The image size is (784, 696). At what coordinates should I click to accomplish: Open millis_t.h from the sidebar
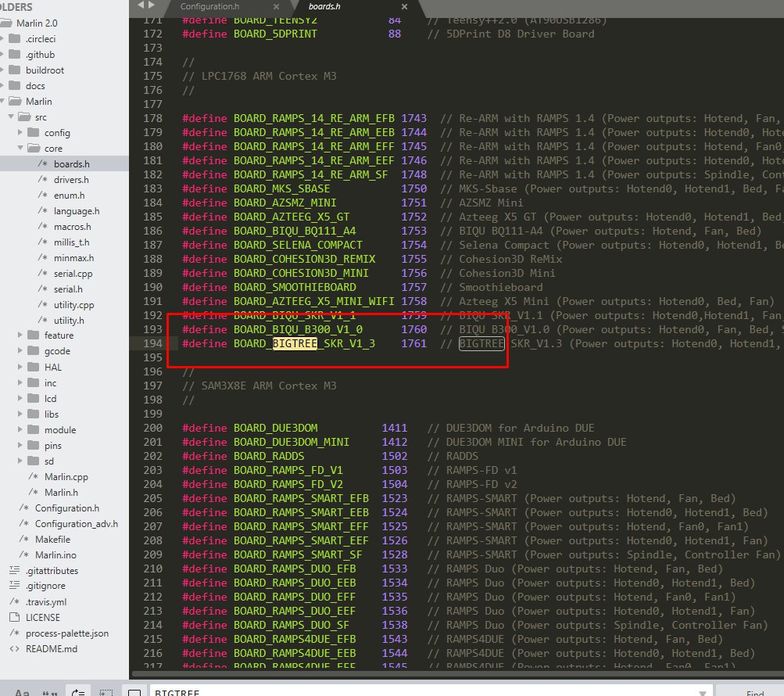coord(71,242)
